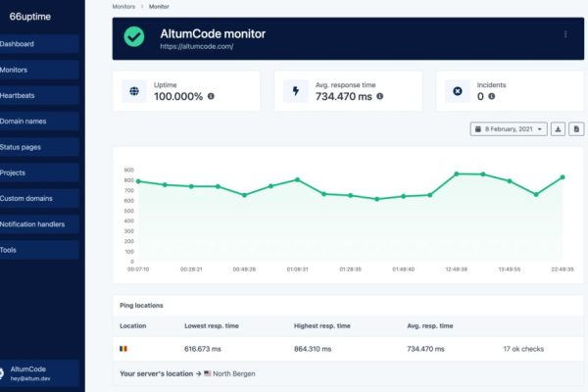Click the uptime info icon
Screen dimensions: 588x392
click(x=211, y=96)
